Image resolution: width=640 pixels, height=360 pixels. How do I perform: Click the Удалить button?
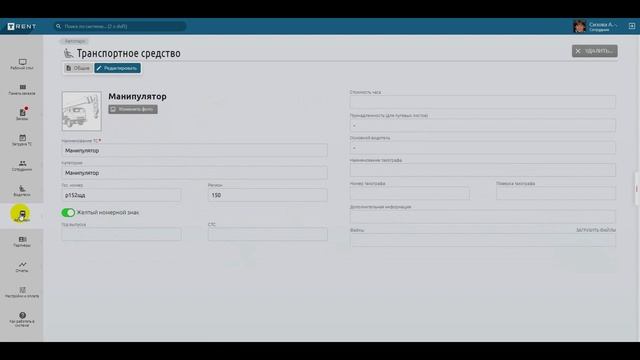pos(594,51)
